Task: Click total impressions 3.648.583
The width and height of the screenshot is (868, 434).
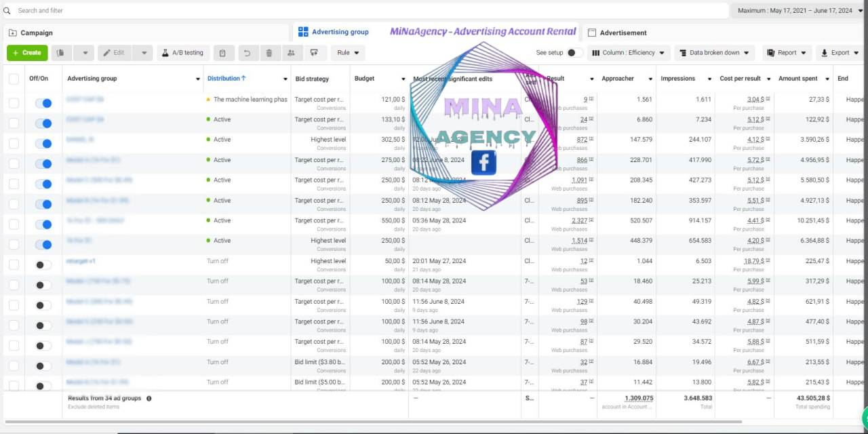Action: (x=698, y=398)
